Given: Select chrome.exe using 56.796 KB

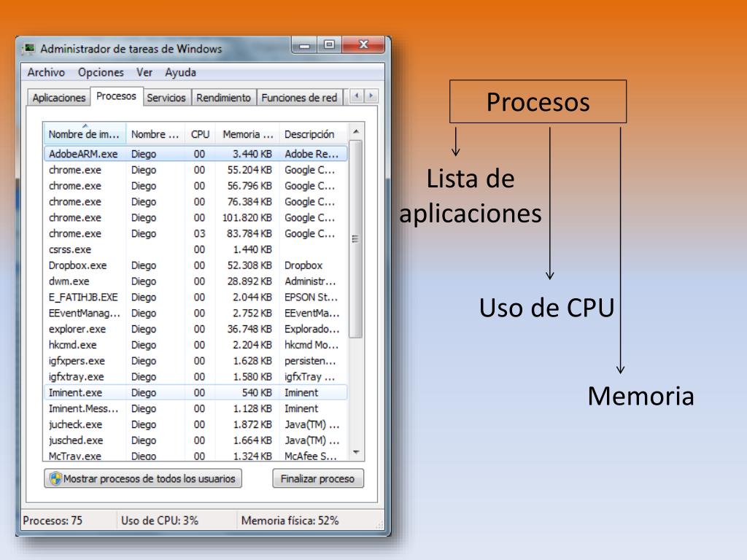Looking at the screenshot, I should tap(196, 186).
